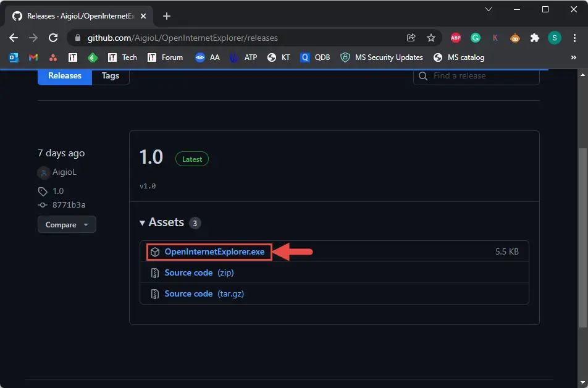Open the red dots bookmark icon

53,57
